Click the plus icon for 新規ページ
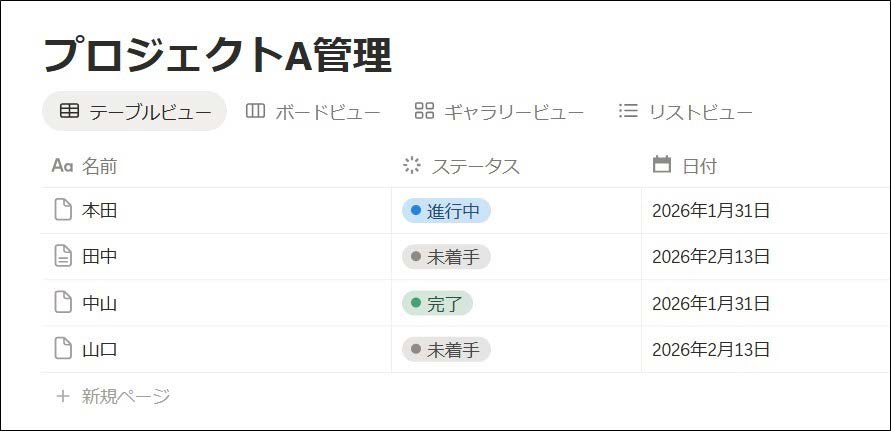Screen dimensions: 891x431 point(63,396)
